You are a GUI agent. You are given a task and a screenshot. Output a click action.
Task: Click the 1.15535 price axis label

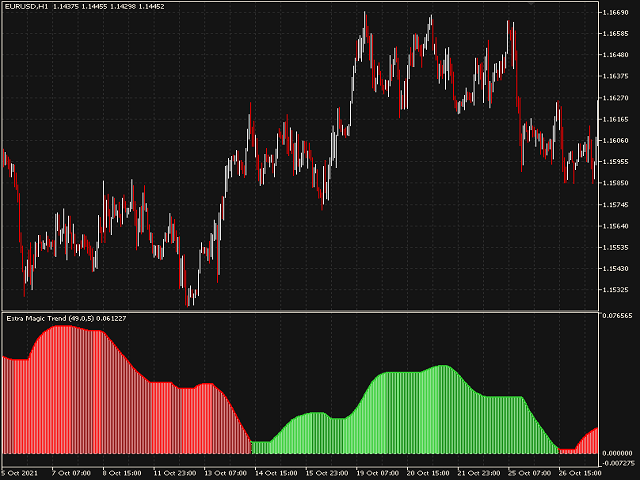coord(616,247)
